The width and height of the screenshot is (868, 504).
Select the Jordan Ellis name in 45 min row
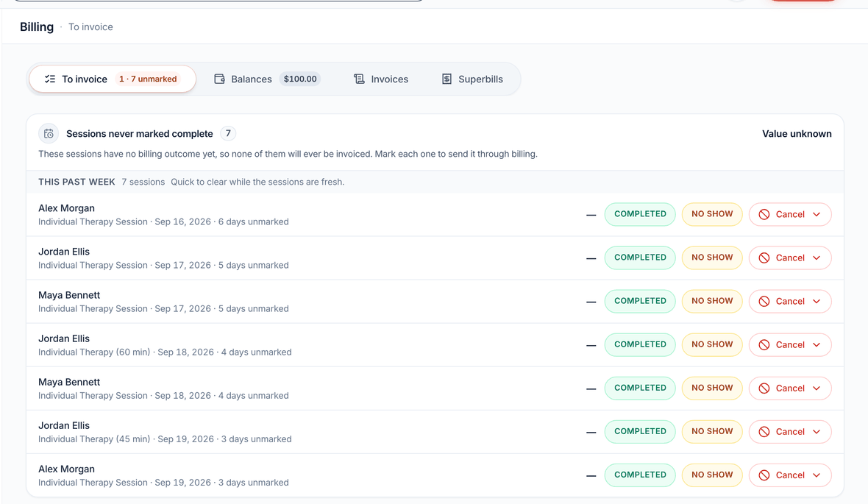click(64, 426)
